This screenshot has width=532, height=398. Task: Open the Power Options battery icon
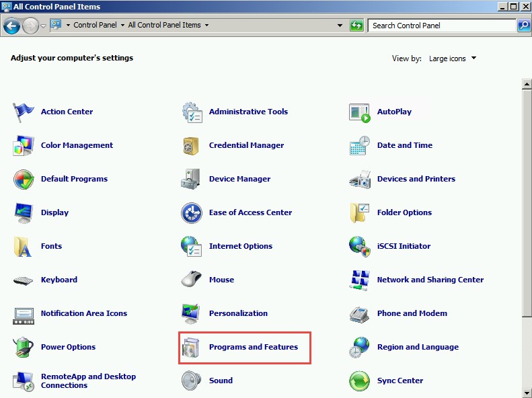[x=24, y=347]
